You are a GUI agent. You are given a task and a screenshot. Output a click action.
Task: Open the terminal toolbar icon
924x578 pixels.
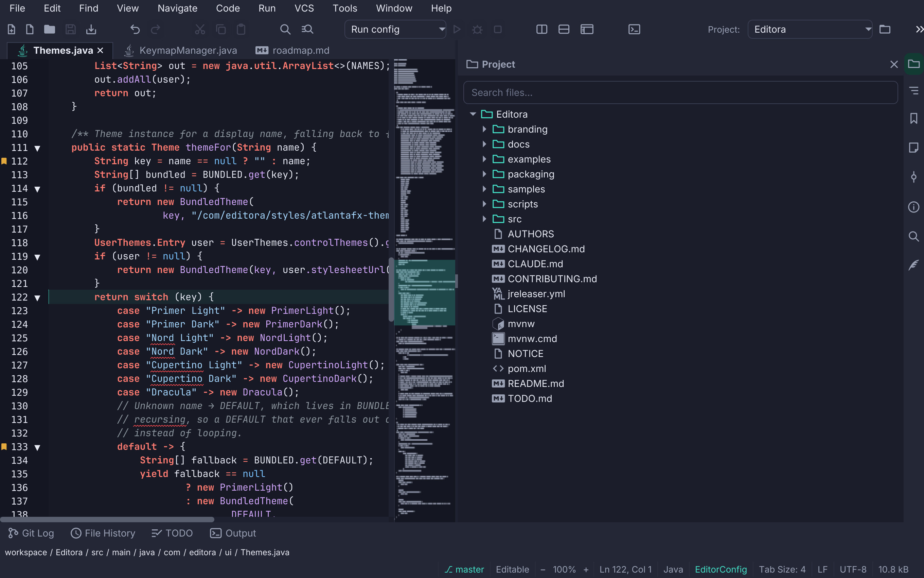pyautogui.click(x=634, y=30)
